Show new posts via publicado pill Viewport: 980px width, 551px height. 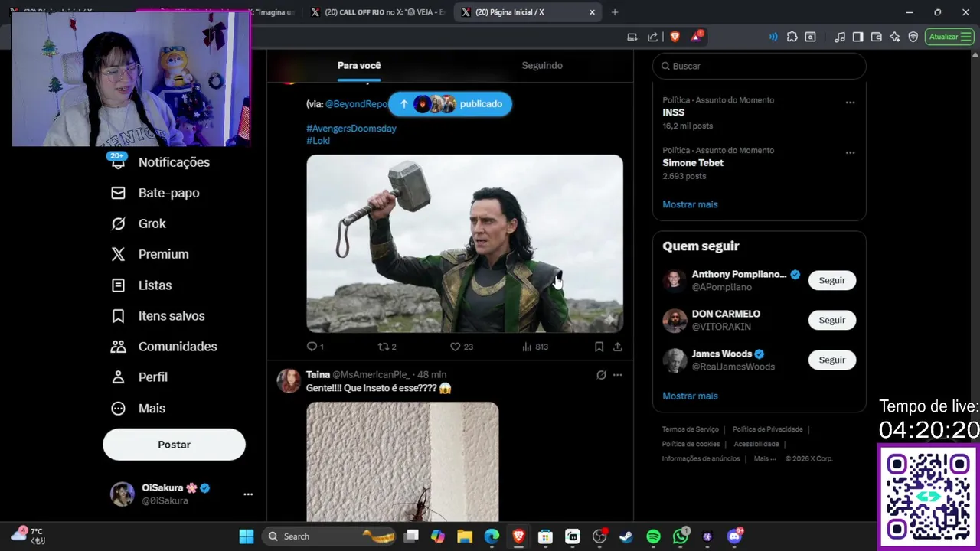tap(450, 104)
